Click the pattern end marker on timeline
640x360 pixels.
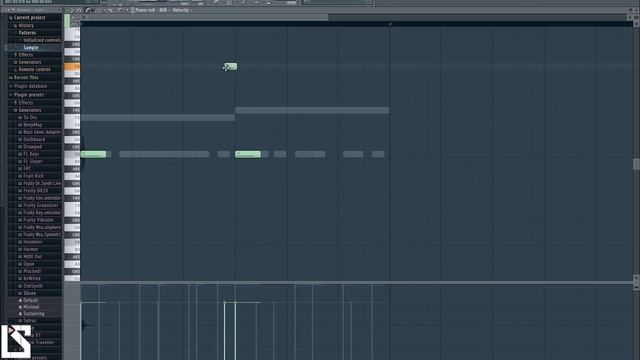390,24
